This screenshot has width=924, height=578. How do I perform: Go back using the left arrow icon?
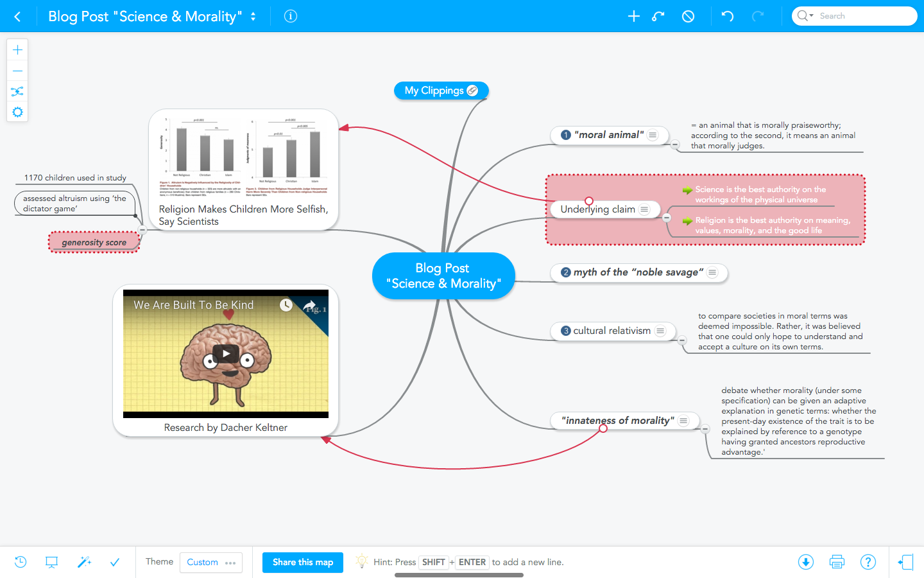click(x=17, y=17)
